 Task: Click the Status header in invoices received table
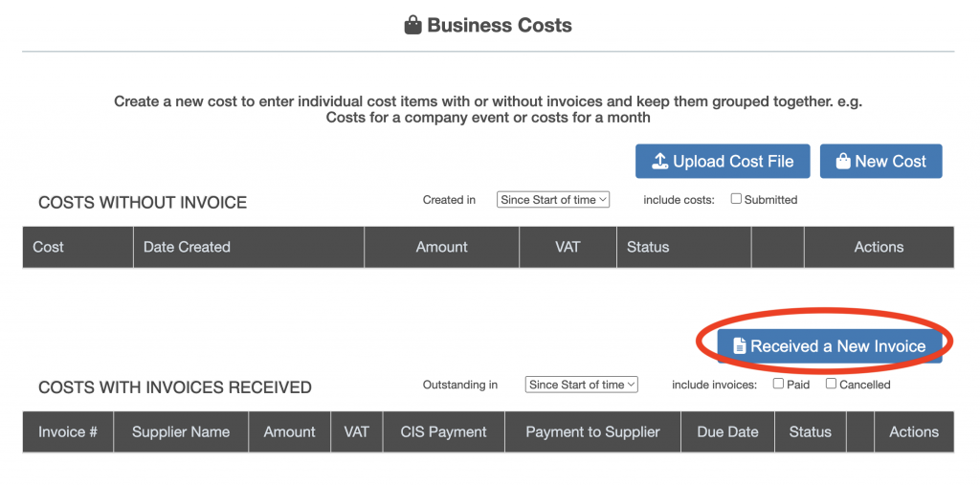pyautogui.click(x=810, y=431)
